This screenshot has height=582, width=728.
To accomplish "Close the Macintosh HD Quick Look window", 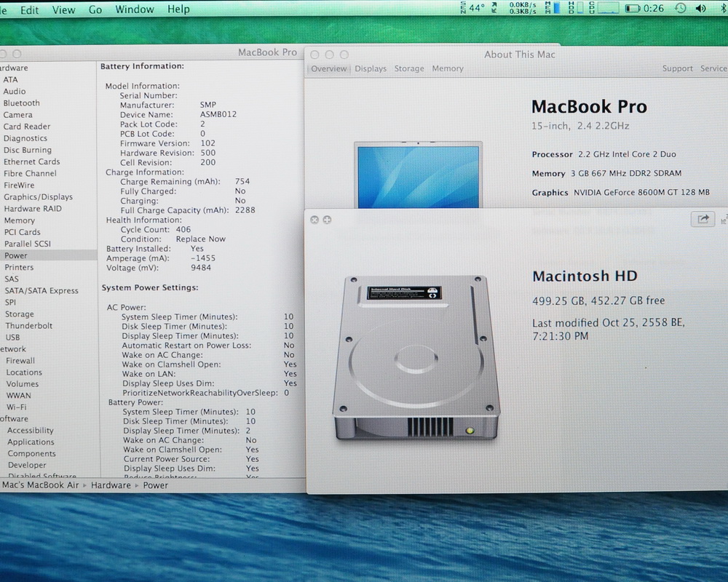I will [314, 220].
